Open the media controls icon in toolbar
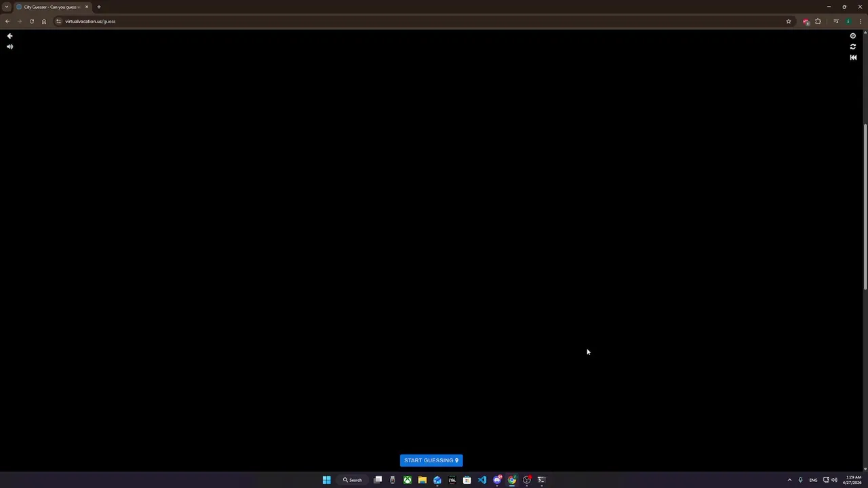 [x=836, y=21]
